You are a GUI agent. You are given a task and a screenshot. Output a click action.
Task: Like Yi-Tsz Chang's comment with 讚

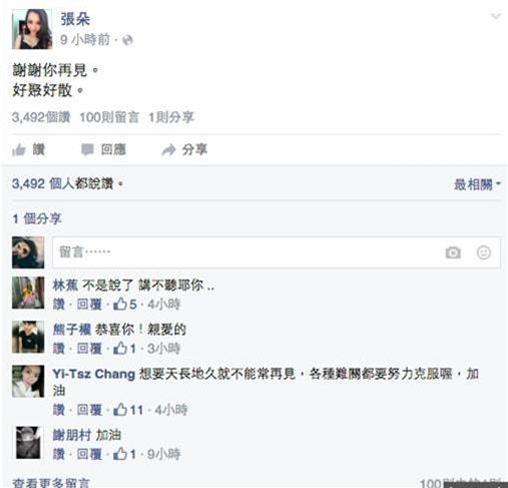pyautogui.click(x=59, y=410)
